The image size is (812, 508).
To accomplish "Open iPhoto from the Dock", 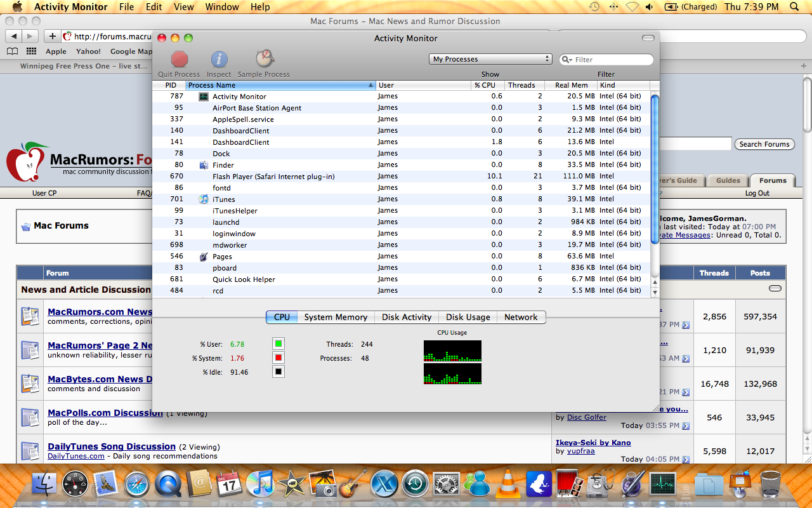I will click(322, 485).
